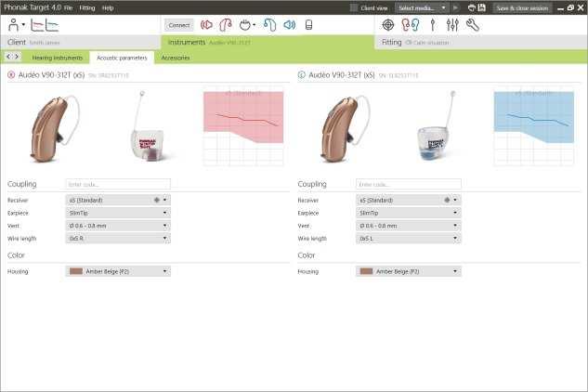Click the right receiver locate icon

pos(157,200)
